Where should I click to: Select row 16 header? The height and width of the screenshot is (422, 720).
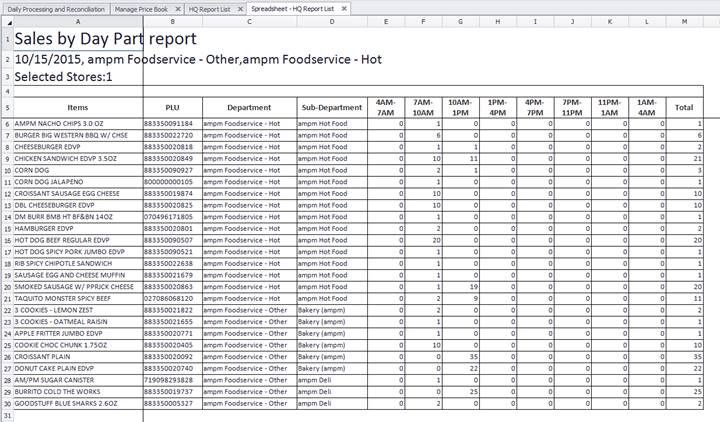(x=7, y=240)
